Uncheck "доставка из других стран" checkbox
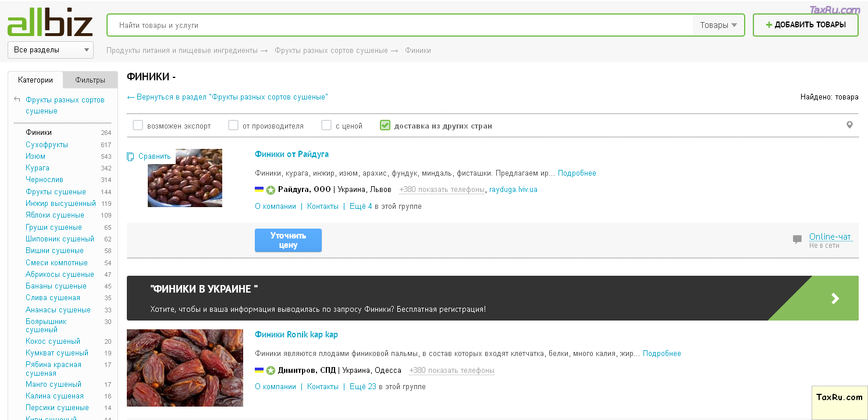The width and height of the screenshot is (868, 420). click(385, 125)
